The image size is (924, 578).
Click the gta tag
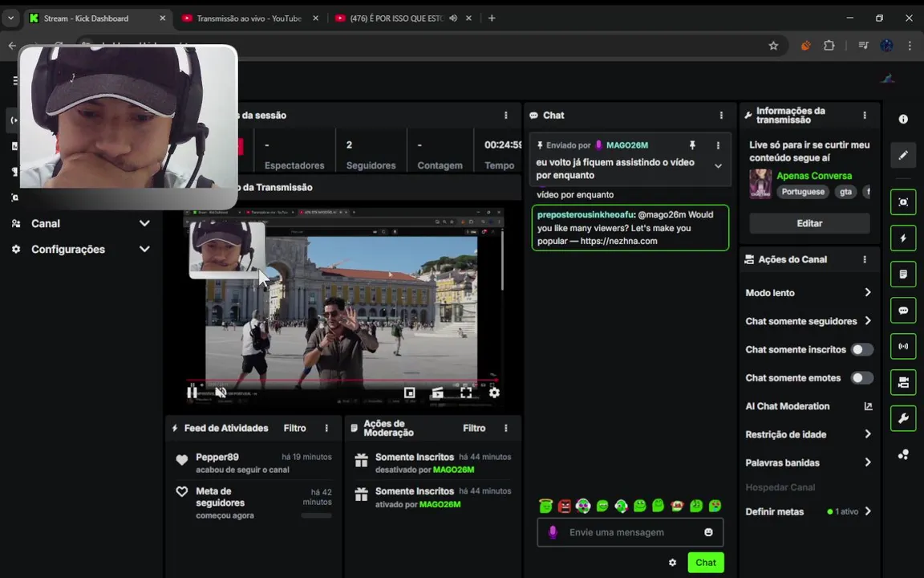[x=845, y=192]
